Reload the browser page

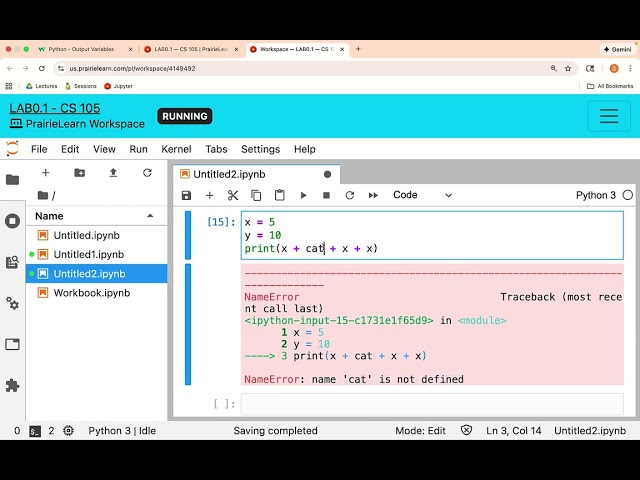[x=42, y=68]
